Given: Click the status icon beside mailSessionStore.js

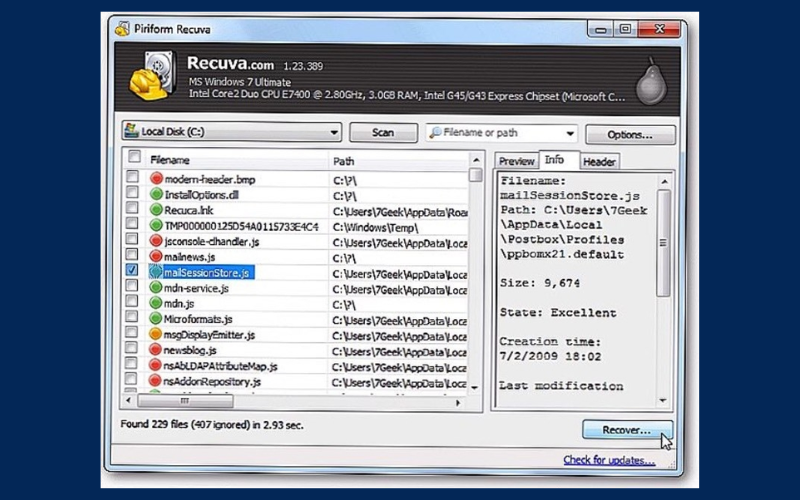Looking at the screenshot, I should point(156,272).
